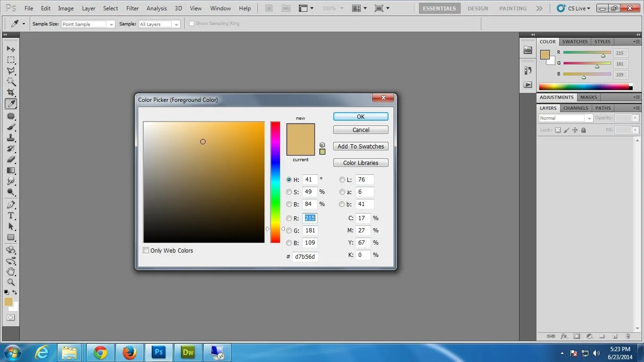Click OK in Color Picker

(x=361, y=116)
